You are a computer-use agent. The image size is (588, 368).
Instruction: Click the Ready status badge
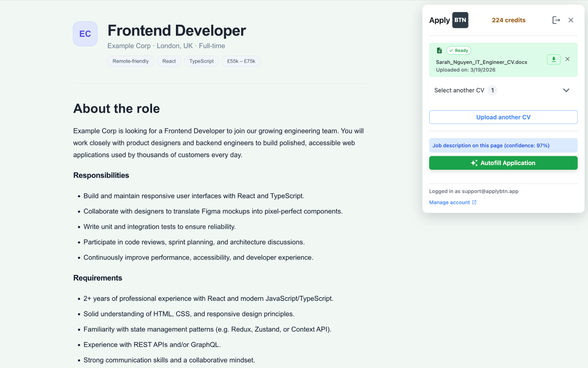(458, 50)
